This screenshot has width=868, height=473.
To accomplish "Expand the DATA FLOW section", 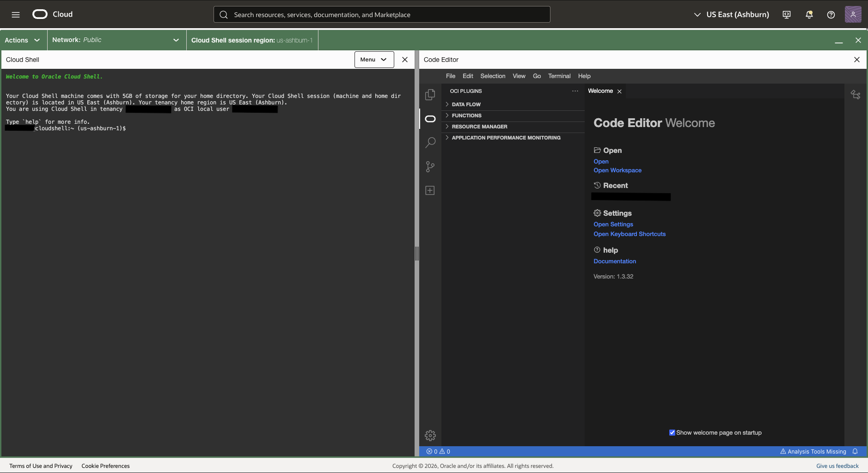I will (x=513, y=104).
